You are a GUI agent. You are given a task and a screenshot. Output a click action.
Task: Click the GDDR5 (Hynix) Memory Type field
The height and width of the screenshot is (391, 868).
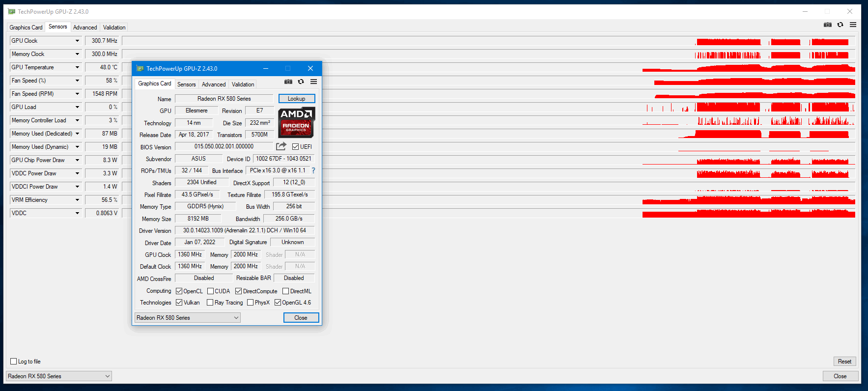pos(205,206)
